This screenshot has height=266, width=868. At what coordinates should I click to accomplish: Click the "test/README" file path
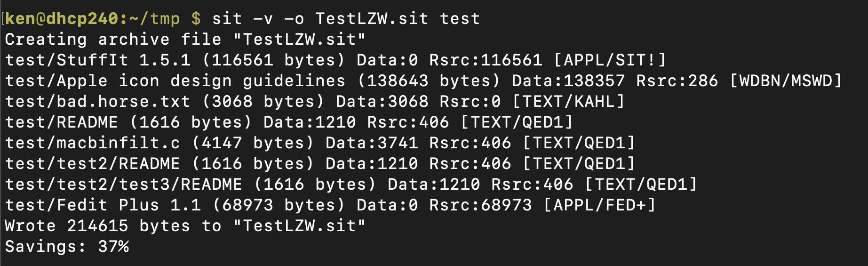click(x=61, y=122)
